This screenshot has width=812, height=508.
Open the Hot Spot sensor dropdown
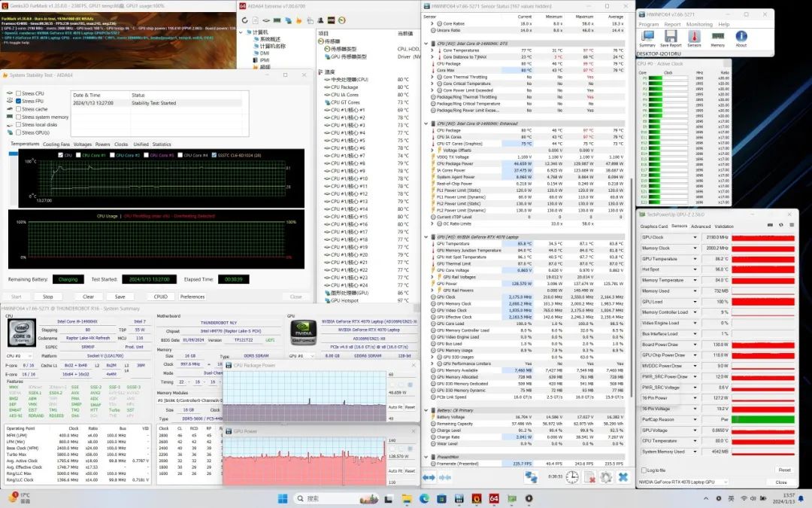[695, 269]
